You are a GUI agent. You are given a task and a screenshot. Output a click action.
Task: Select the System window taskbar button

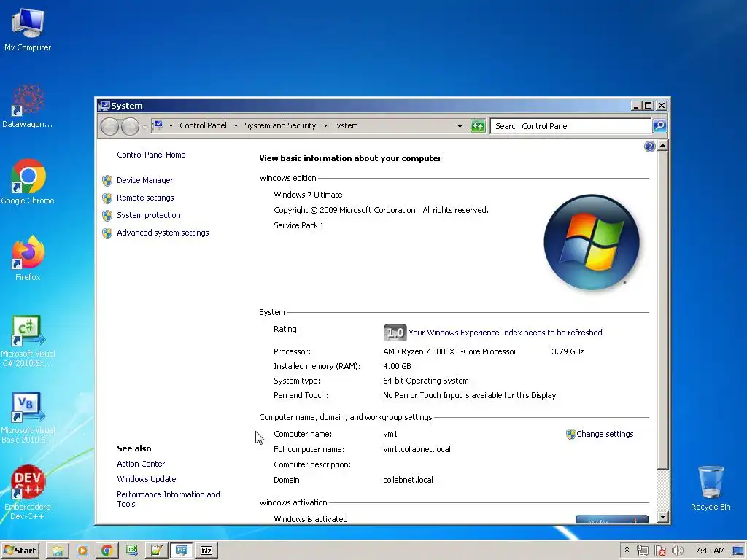[182, 551]
